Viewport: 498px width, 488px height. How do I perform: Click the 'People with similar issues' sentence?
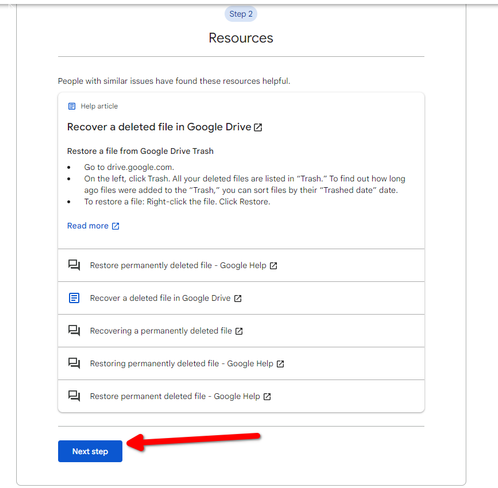click(x=174, y=81)
